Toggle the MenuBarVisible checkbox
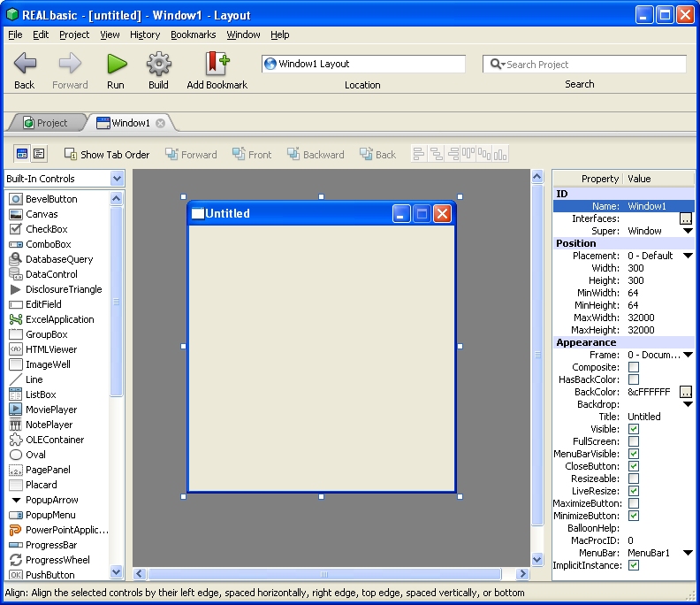 point(634,454)
